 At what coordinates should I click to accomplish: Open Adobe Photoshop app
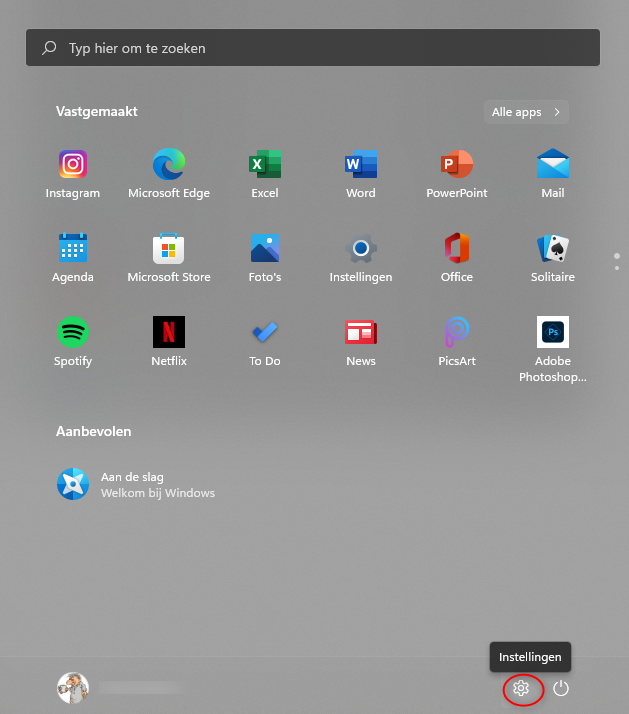(x=553, y=350)
